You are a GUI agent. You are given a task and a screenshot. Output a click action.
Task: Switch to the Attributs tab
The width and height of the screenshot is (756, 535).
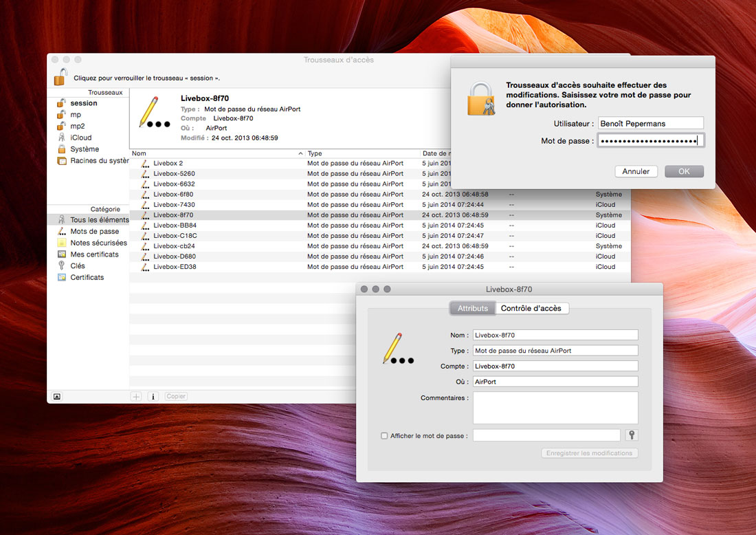point(473,308)
